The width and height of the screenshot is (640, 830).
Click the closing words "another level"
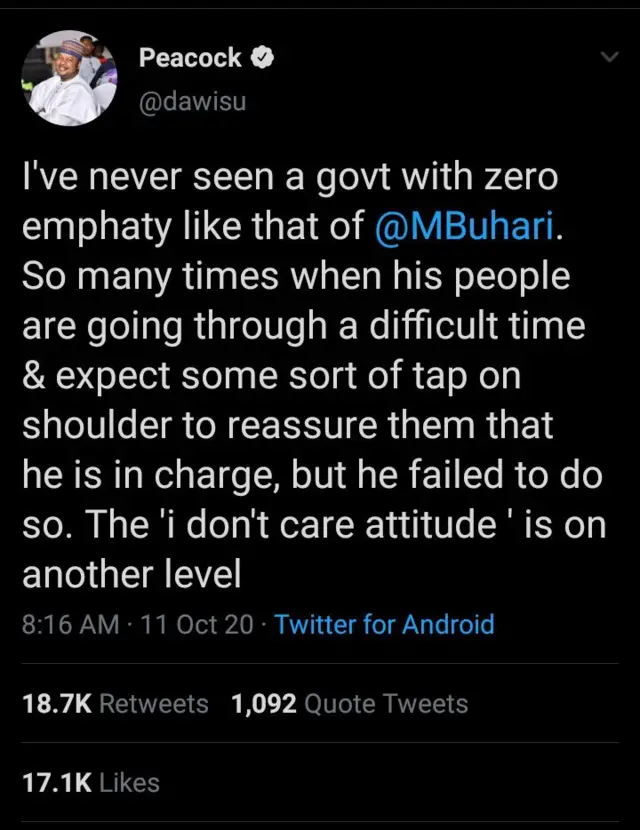tap(131, 575)
